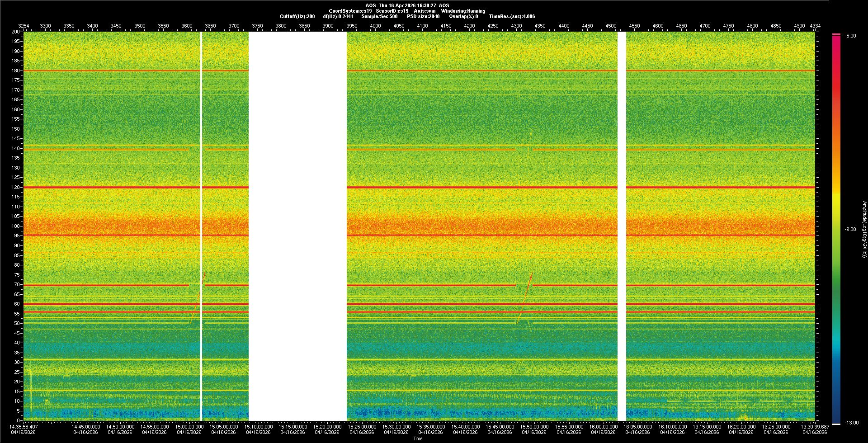Viewport: 868px width, 443px height.
Task: Click the Time label below the x-axis
Action: click(418, 438)
